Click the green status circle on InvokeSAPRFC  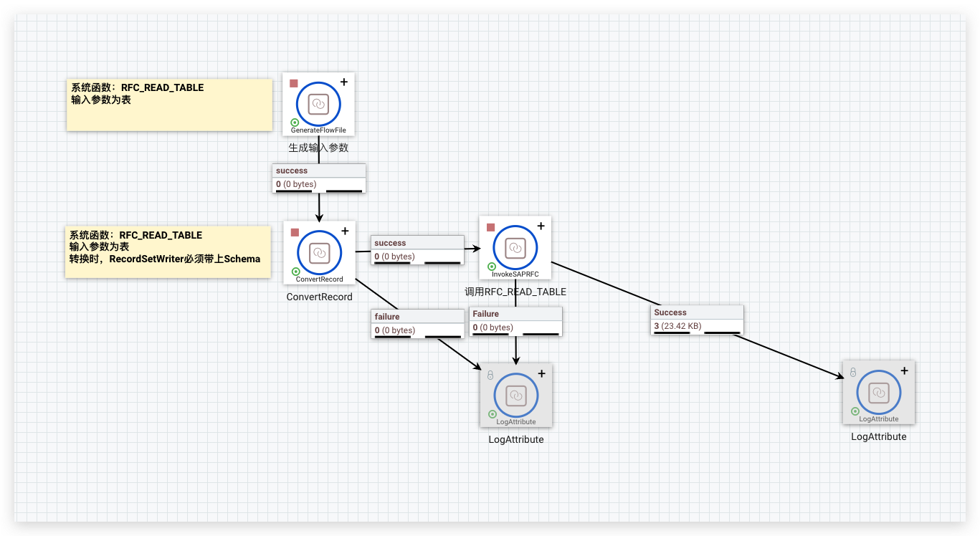point(492,267)
